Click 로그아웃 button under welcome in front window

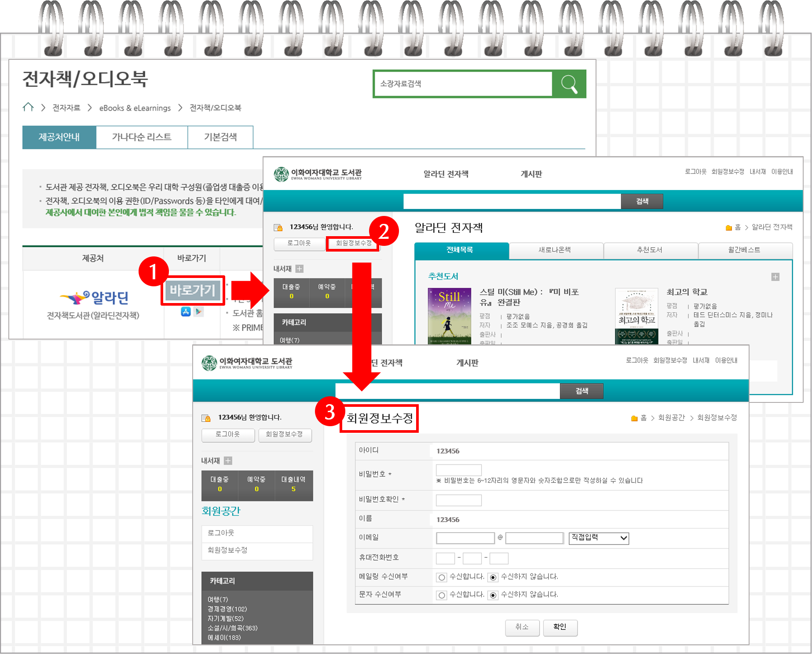228,435
